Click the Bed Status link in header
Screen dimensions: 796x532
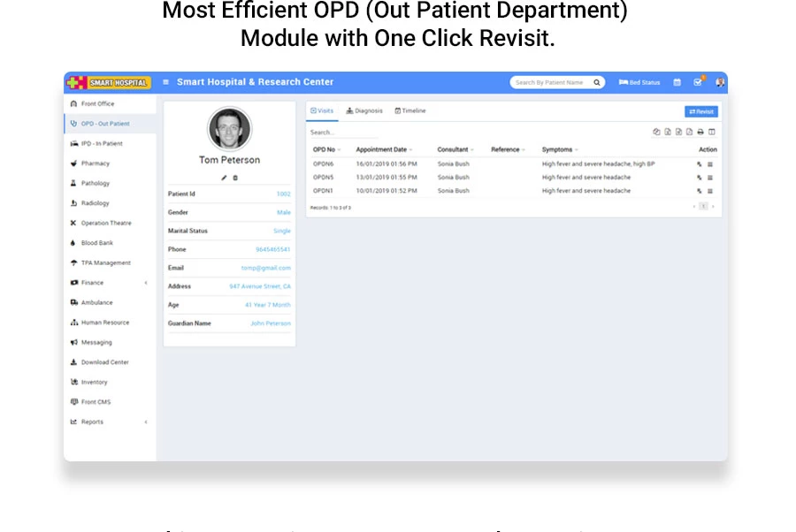point(639,82)
